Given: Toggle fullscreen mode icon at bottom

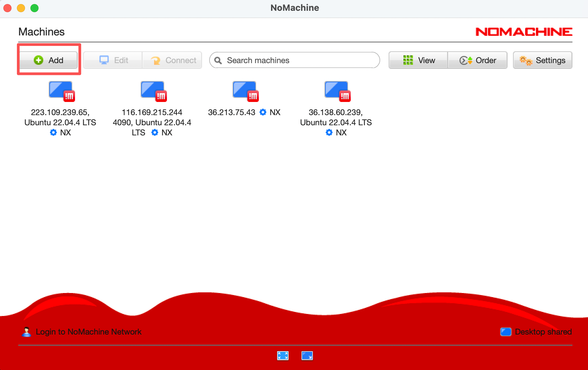Looking at the screenshot, I should (x=283, y=355).
